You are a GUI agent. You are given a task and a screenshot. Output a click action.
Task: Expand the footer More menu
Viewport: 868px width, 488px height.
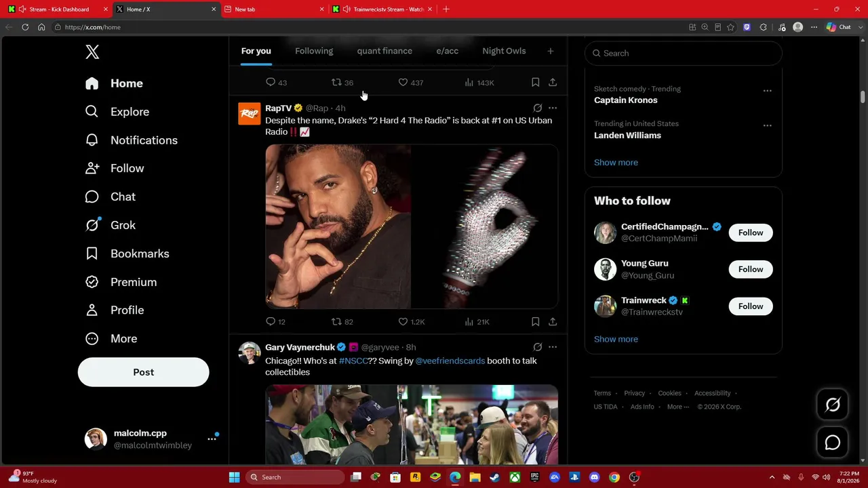point(678,407)
